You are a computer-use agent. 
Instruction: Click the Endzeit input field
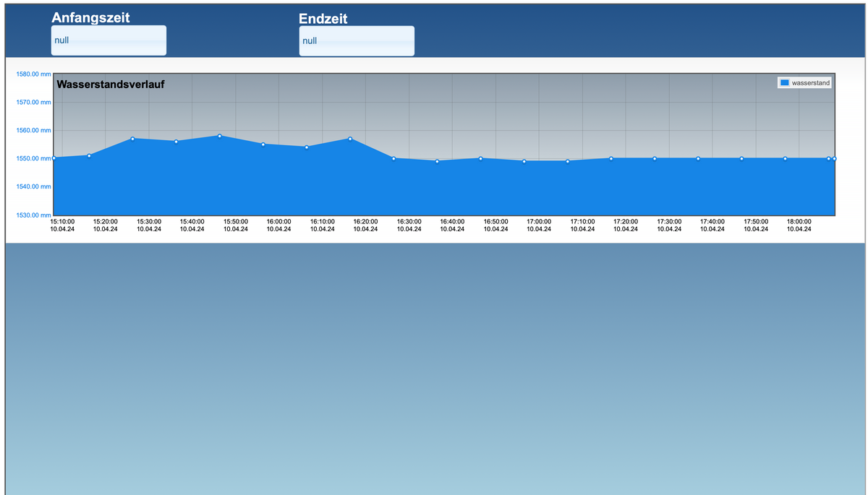point(357,41)
